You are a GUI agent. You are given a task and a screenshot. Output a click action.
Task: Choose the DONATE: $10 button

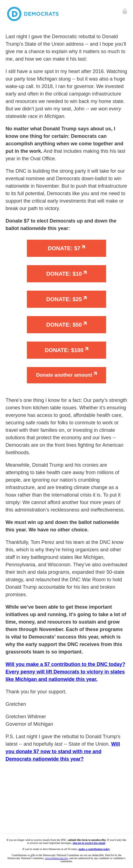coord(66,274)
